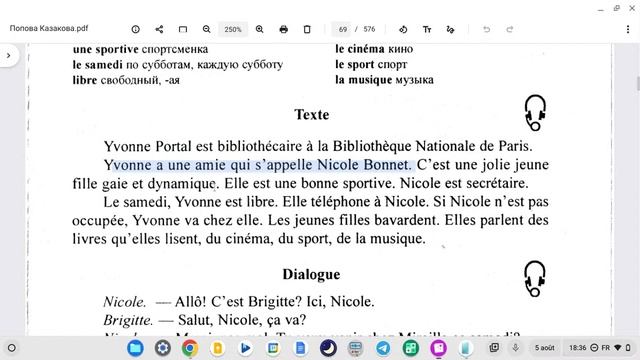This screenshot has width=640, height=360.
Task: Open the three-dot more options menu
Action: click(x=628, y=29)
